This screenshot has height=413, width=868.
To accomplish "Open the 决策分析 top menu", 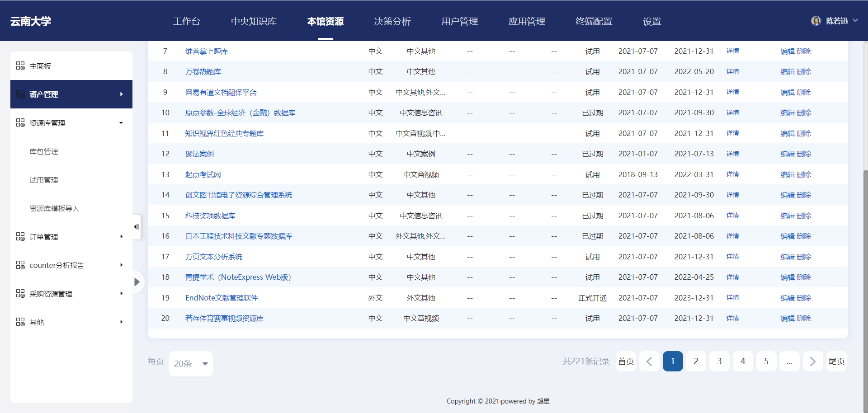I will pyautogui.click(x=392, y=21).
